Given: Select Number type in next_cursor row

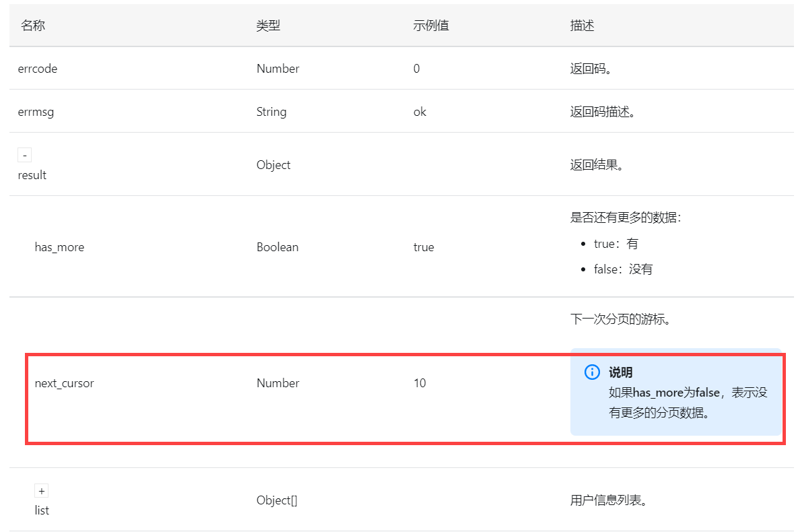Looking at the screenshot, I should pyautogui.click(x=277, y=383).
